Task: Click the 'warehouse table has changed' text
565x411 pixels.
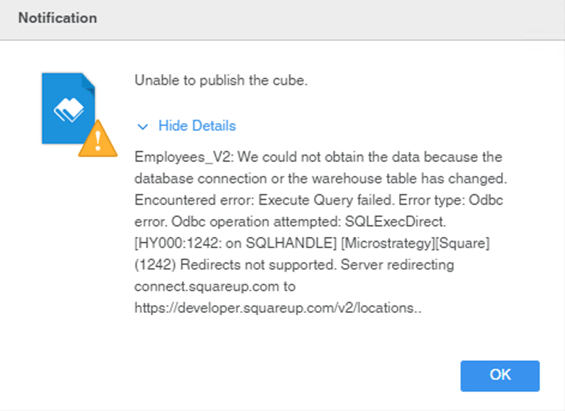Action: (397, 178)
